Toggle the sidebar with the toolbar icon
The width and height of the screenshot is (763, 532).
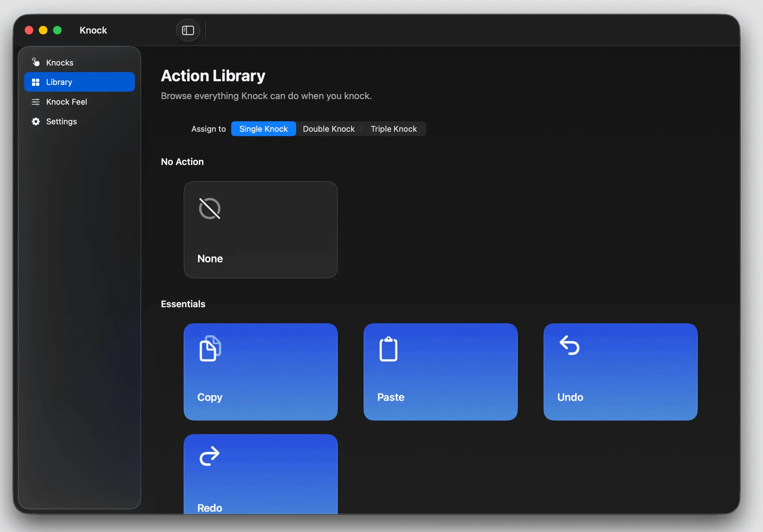[188, 30]
